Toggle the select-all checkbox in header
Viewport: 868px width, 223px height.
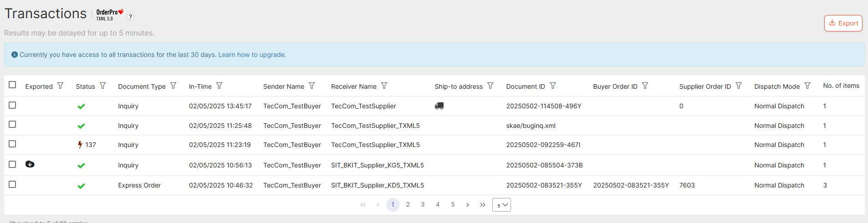[12, 85]
